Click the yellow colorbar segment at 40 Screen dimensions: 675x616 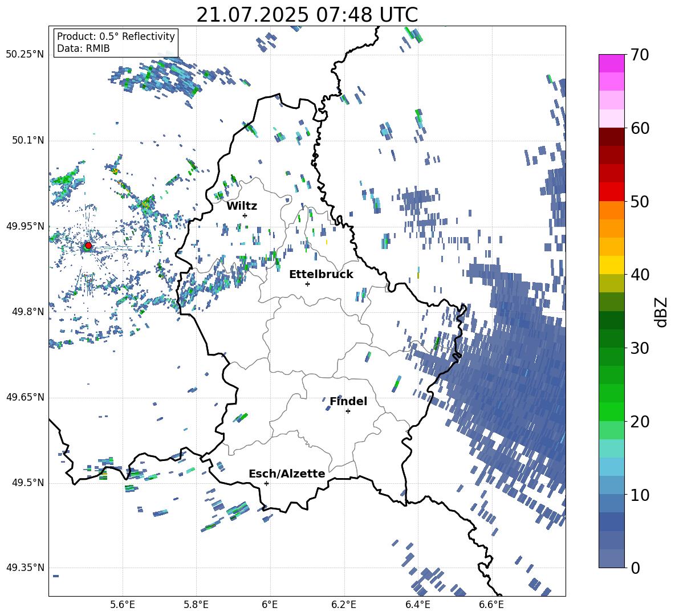coord(611,265)
